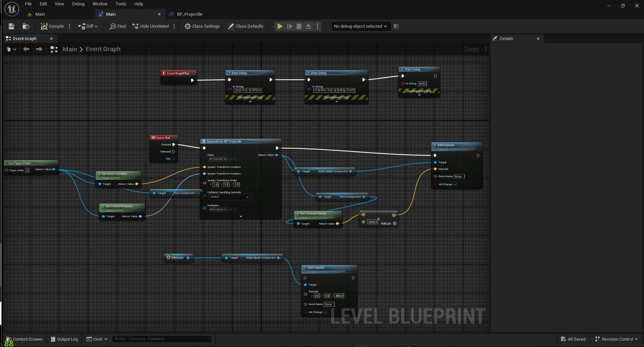This screenshot has width=644, height=347.
Task: Open the Content Drawer
Action: point(24,339)
